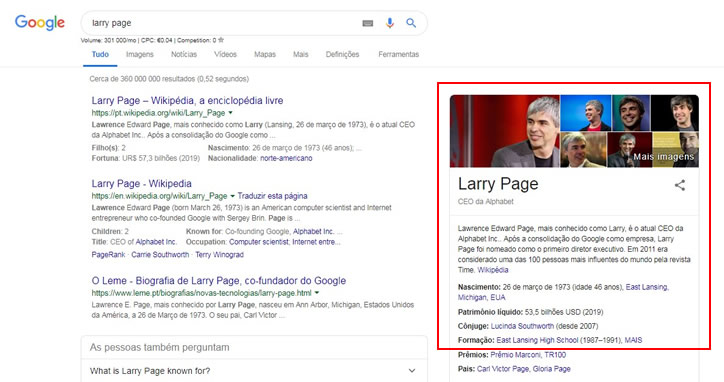The image size is (724, 382).
Task: Select the Tudo tab
Action: pyautogui.click(x=100, y=55)
